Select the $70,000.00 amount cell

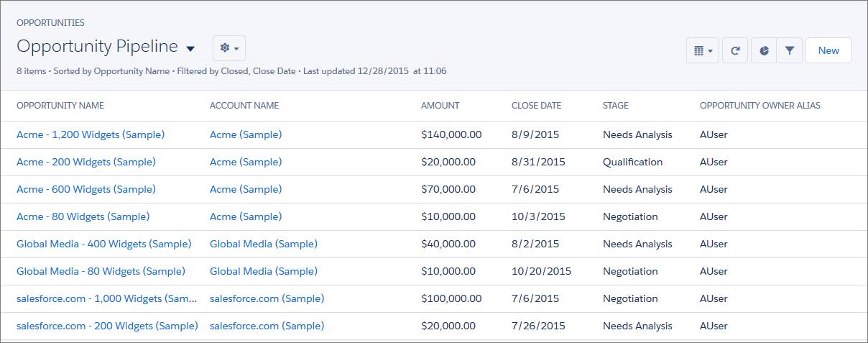[x=448, y=189]
